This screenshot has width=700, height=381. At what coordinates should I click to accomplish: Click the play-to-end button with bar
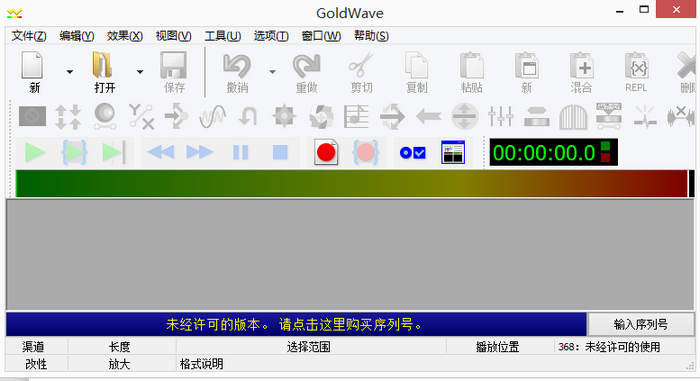(x=114, y=153)
